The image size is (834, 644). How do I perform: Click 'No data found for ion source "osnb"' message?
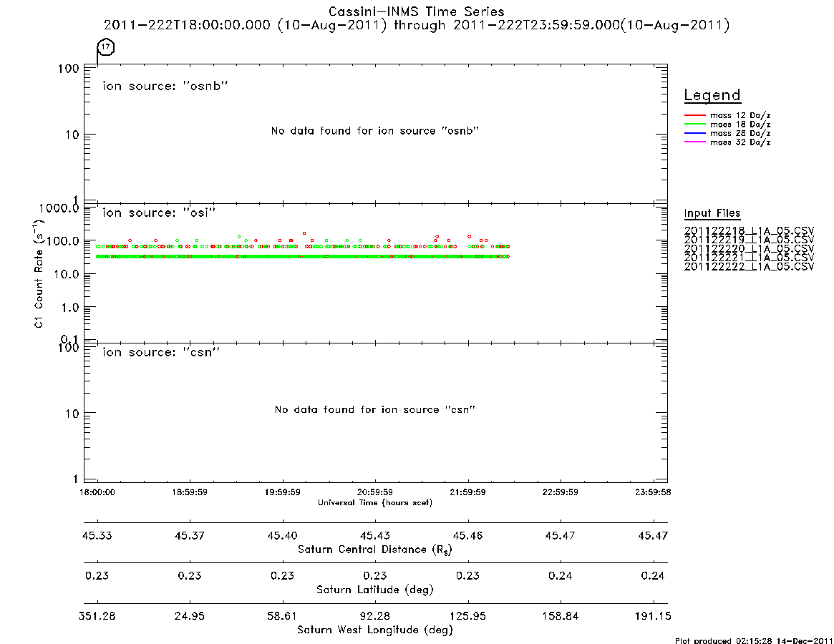tap(375, 131)
